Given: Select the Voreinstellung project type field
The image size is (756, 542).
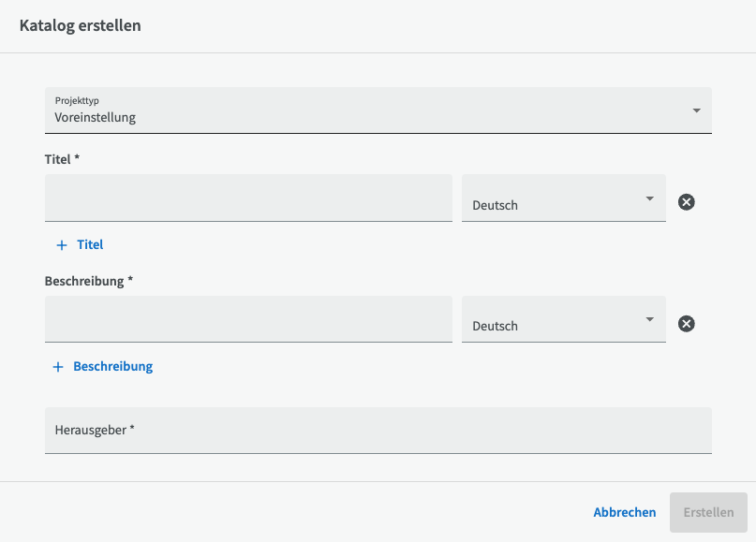Looking at the screenshot, I should (x=378, y=110).
